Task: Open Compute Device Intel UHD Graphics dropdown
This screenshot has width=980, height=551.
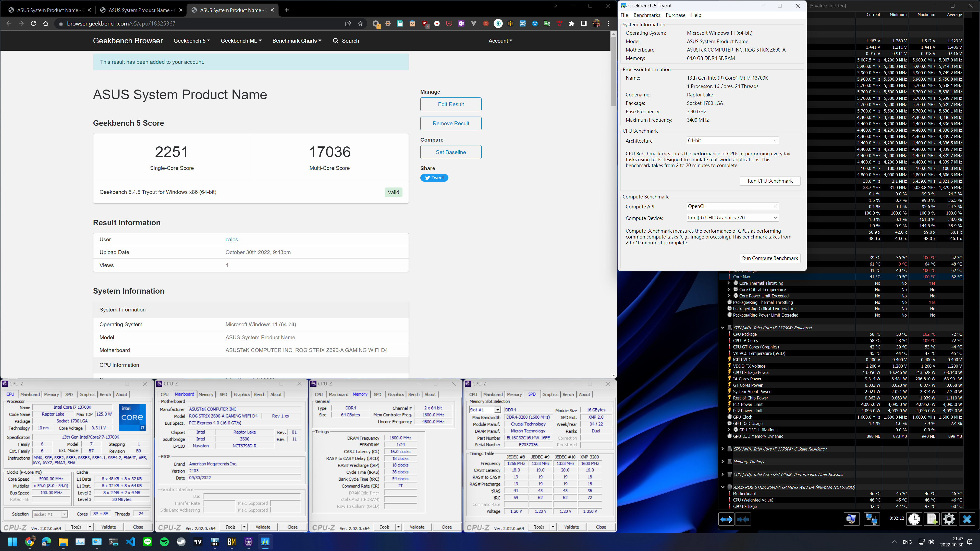Action: pyautogui.click(x=732, y=218)
